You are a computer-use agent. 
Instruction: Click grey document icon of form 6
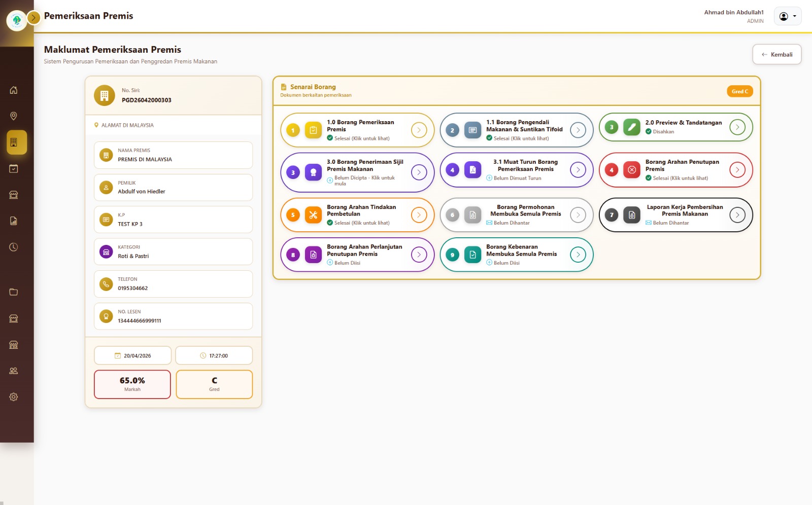click(472, 215)
